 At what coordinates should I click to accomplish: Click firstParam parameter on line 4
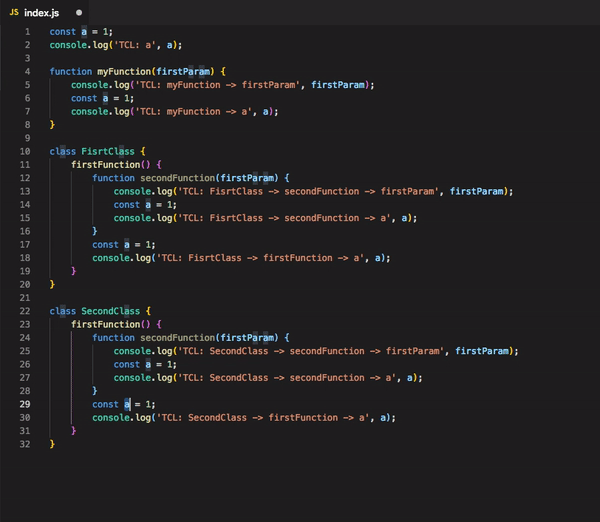pos(183,72)
